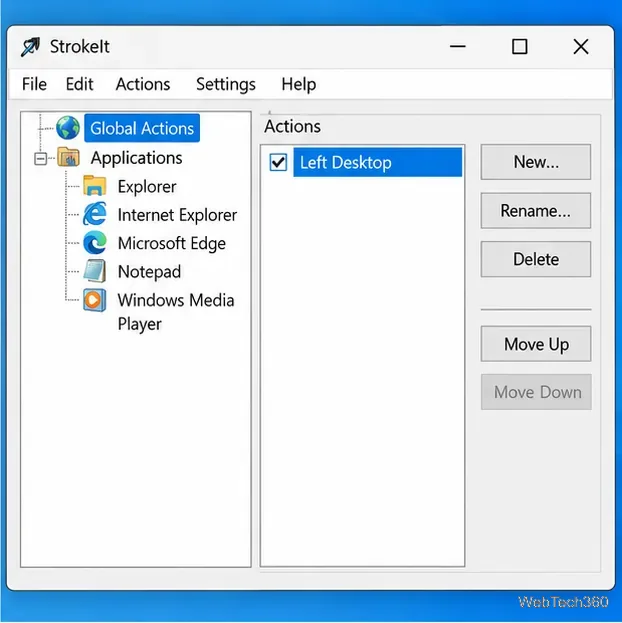Open the File menu
Image resolution: width=622 pixels, height=623 pixels.
coord(34,84)
